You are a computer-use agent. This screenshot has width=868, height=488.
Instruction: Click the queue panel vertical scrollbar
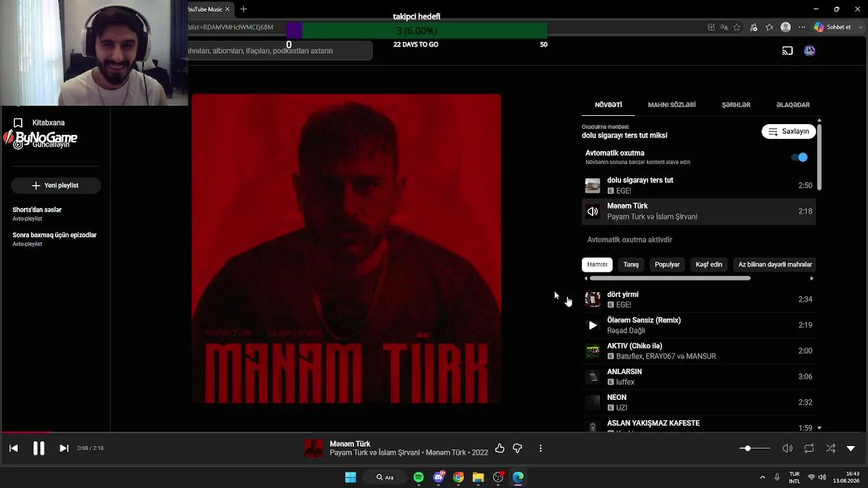(819, 156)
